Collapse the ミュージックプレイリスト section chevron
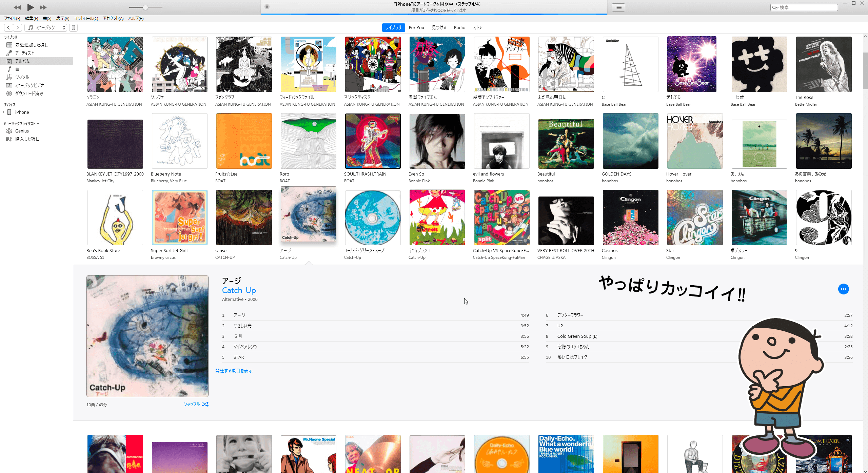The width and height of the screenshot is (868, 473). tap(38, 124)
